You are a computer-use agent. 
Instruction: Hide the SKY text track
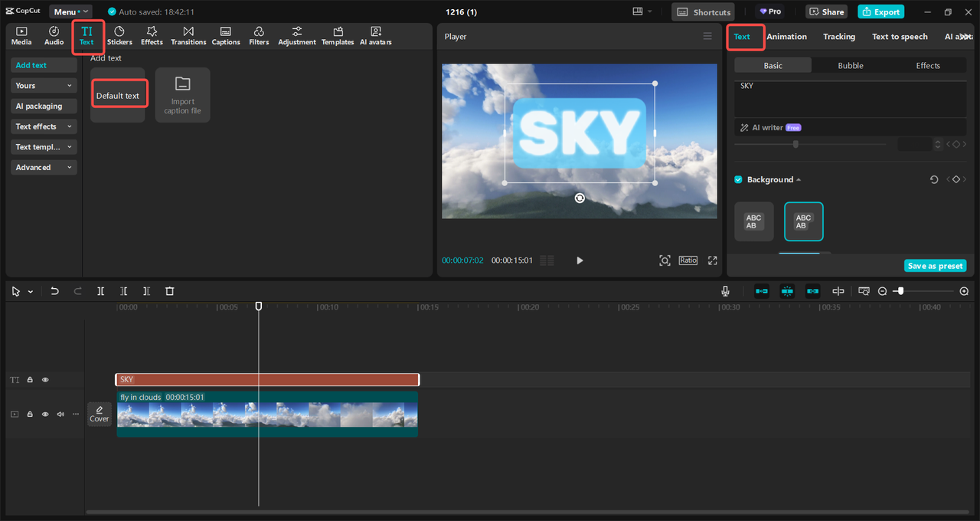[x=45, y=380]
